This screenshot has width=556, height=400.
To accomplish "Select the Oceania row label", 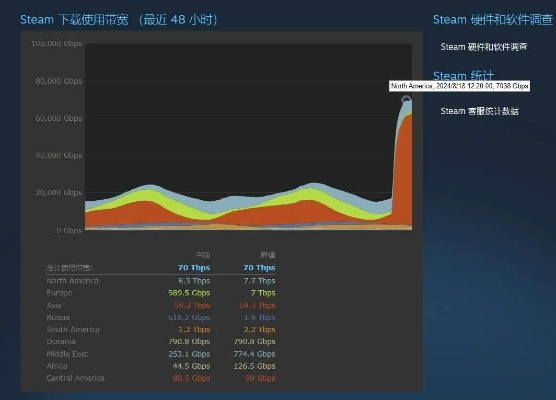I will [61, 341].
